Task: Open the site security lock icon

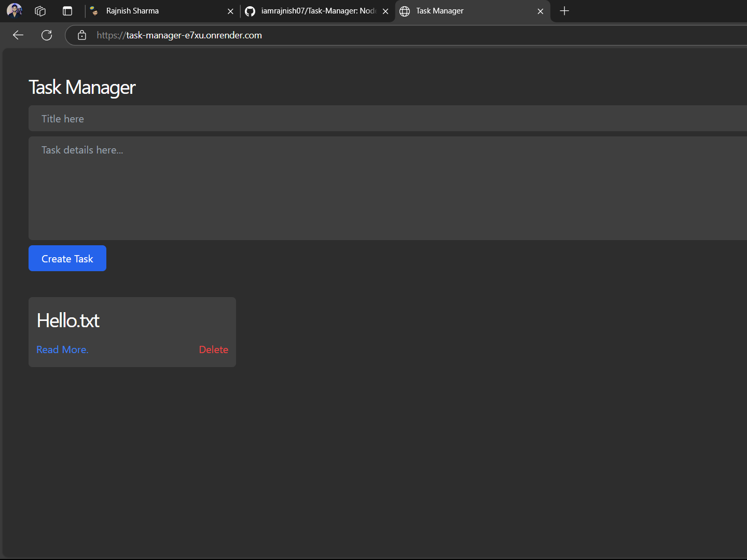Action: 81,35
